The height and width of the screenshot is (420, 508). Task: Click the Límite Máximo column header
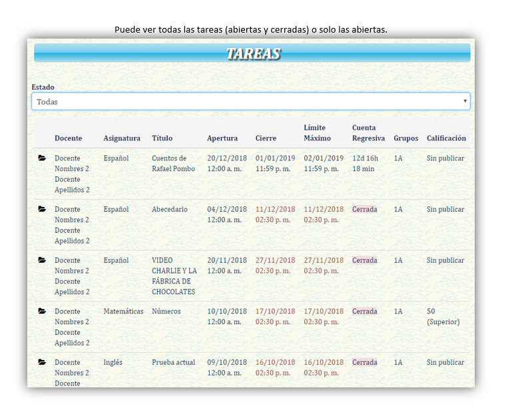(x=317, y=132)
